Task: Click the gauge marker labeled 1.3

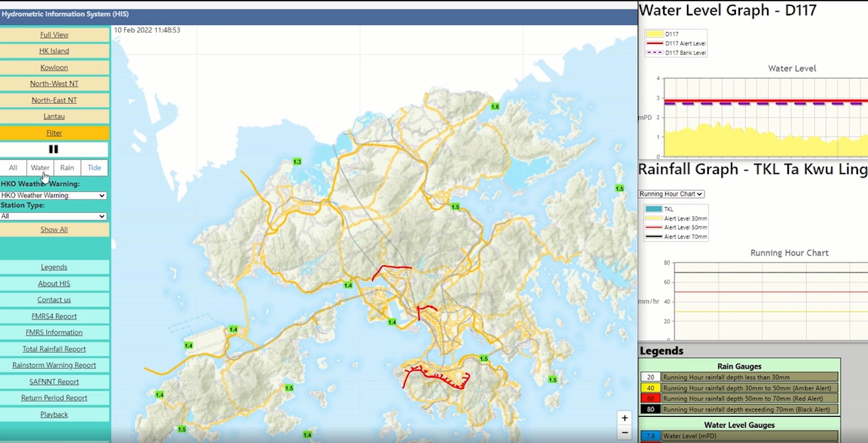Action: click(297, 161)
